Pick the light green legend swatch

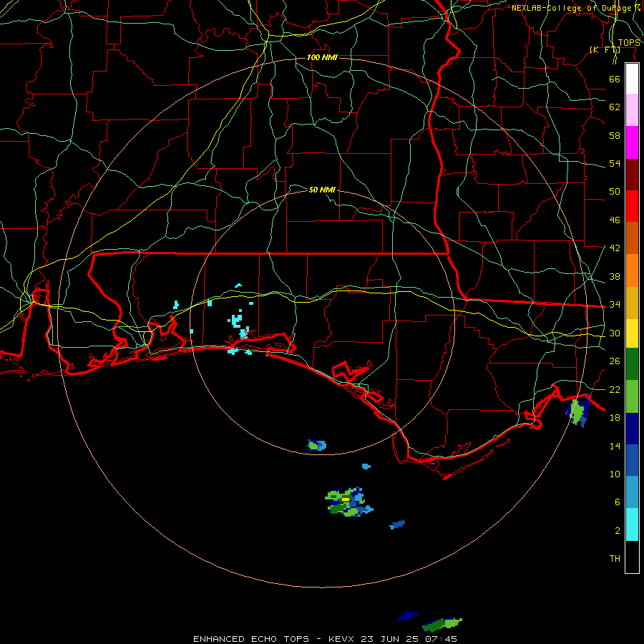pos(632,396)
